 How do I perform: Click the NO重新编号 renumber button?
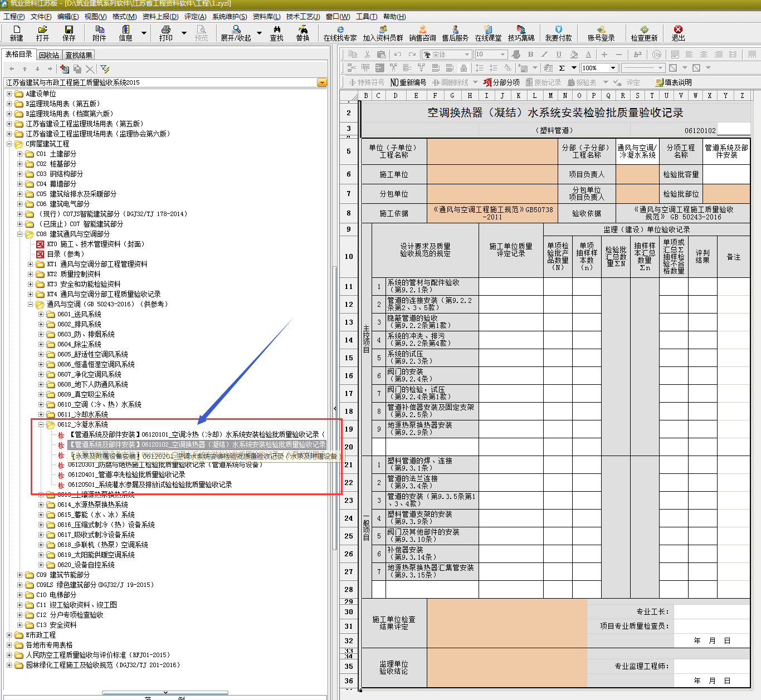point(408,82)
